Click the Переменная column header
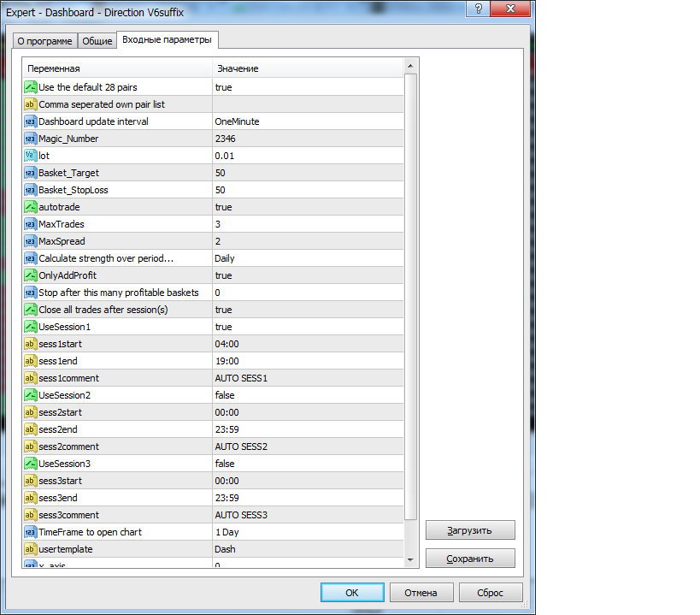The height and width of the screenshot is (615, 700). [x=117, y=68]
